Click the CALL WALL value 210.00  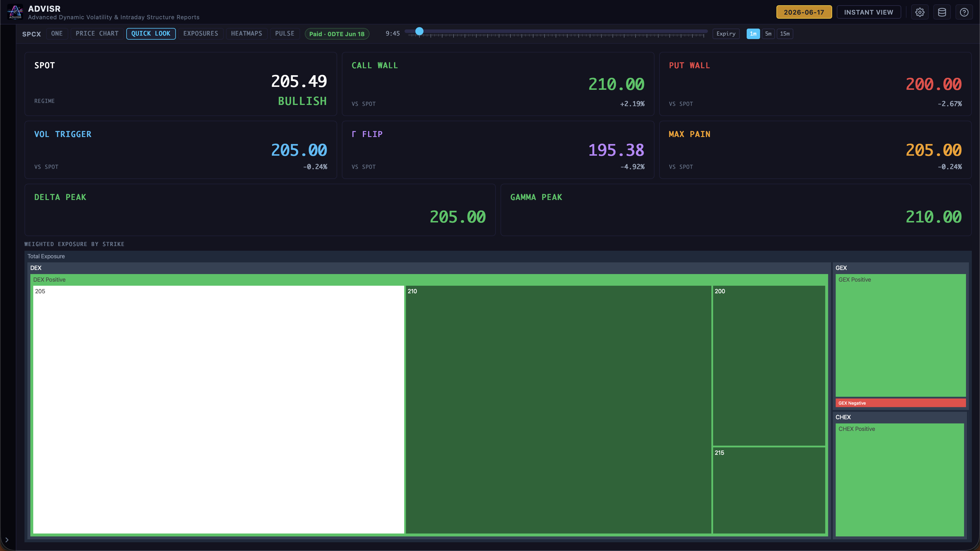point(616,84)
